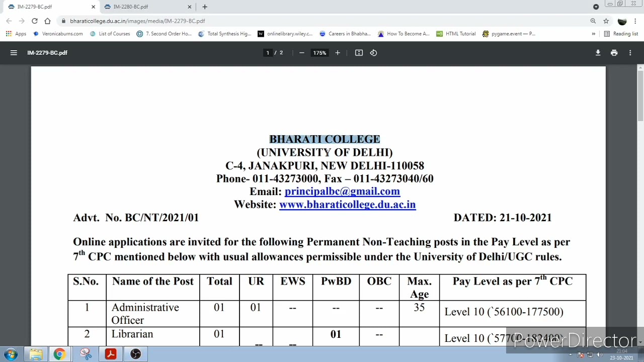Open the onlinelibrary.wiley bookmark
The width and height of the screenshot is (644, 362).
tap(285, 34)
